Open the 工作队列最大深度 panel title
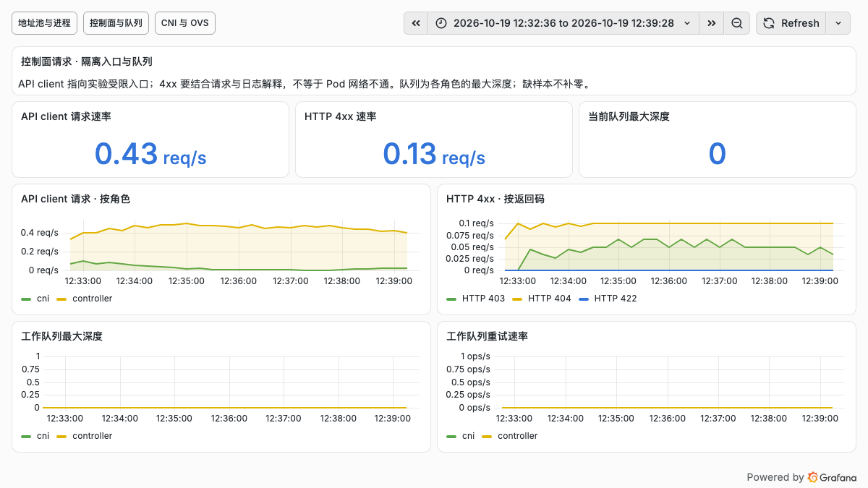868x488 pixels. (x=61, y=336)
